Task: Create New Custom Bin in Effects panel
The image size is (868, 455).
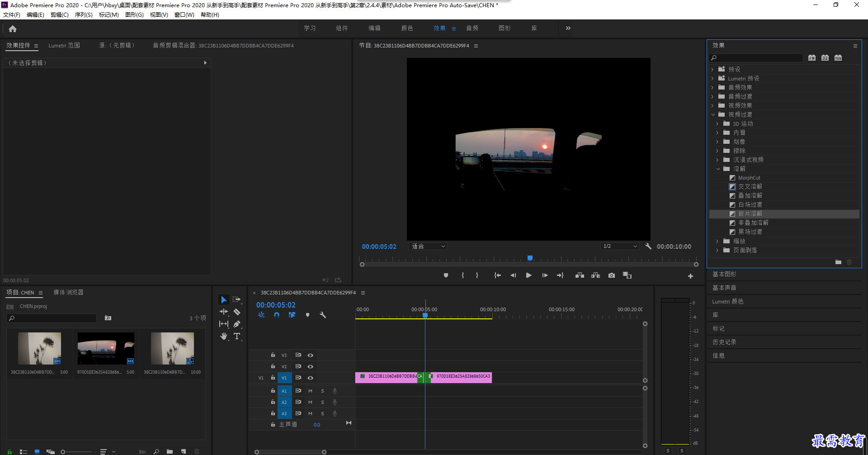Action: [838, 262]
